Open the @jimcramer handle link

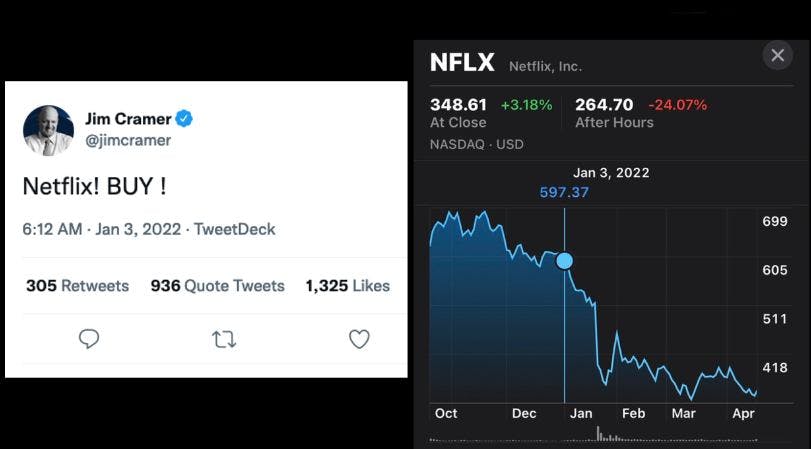coord(128,141)
